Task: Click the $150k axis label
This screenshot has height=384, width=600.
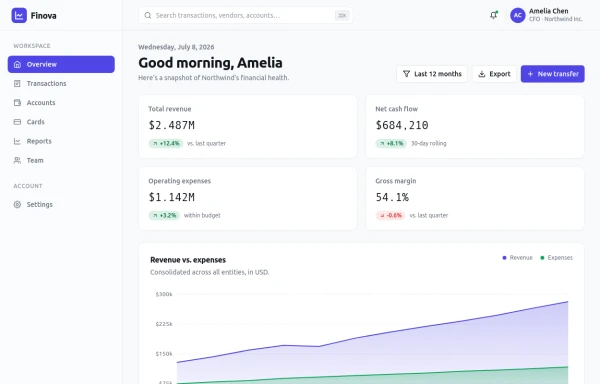Action: pyautogui.click(x=164, y=354)
